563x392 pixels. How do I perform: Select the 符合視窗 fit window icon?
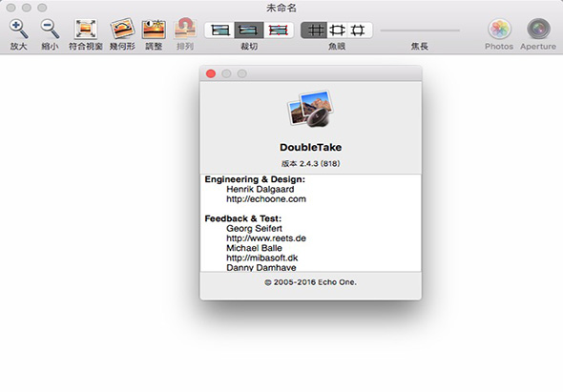tap(86, 29)
